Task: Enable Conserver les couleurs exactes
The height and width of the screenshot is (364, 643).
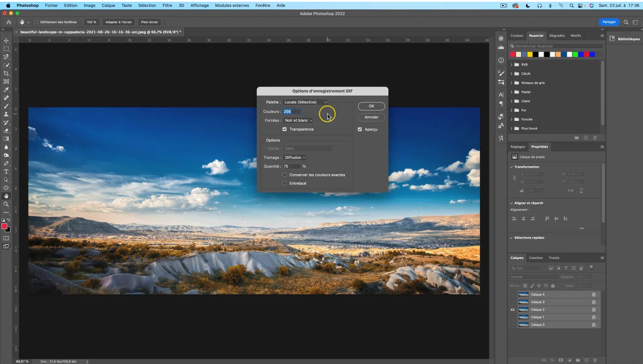Action: click(284, 175)
